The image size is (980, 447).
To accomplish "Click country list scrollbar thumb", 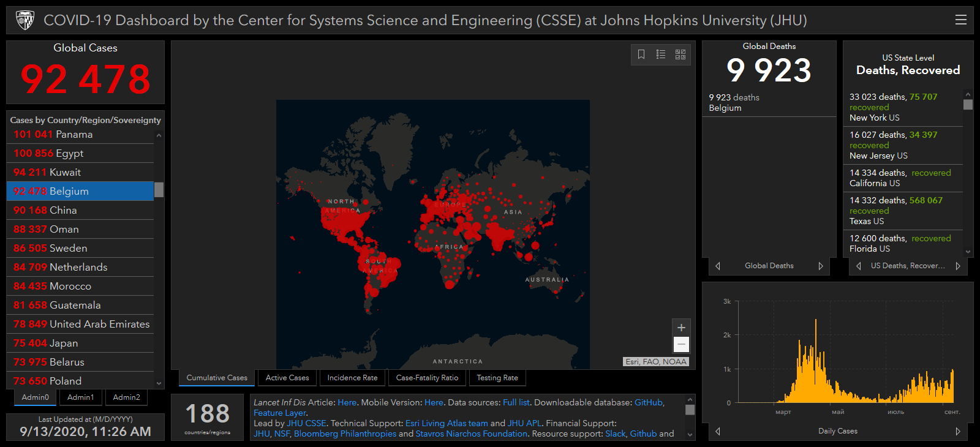I will tap(159, 190).
